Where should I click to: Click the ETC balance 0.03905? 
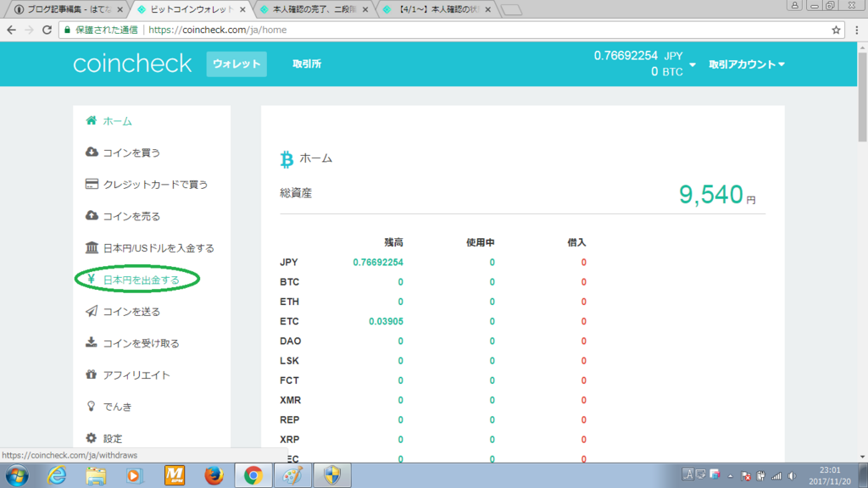386,321
